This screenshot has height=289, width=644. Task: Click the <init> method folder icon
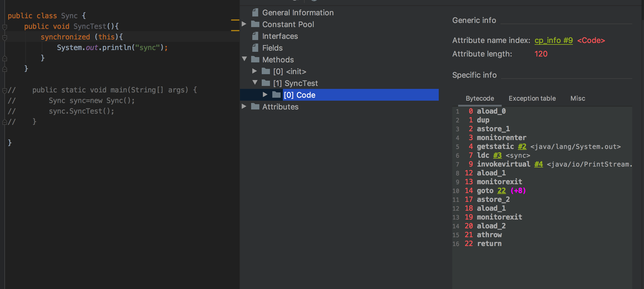click(266, 71)
